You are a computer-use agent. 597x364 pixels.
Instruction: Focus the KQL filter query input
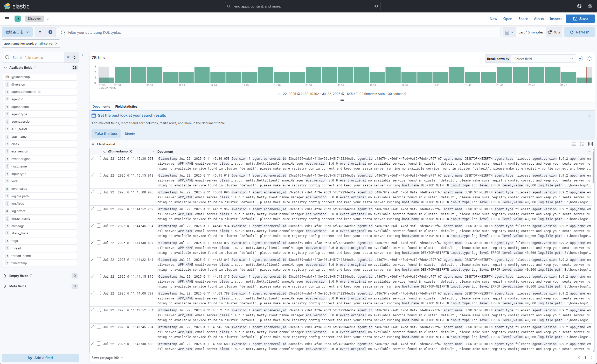[279, 32]
